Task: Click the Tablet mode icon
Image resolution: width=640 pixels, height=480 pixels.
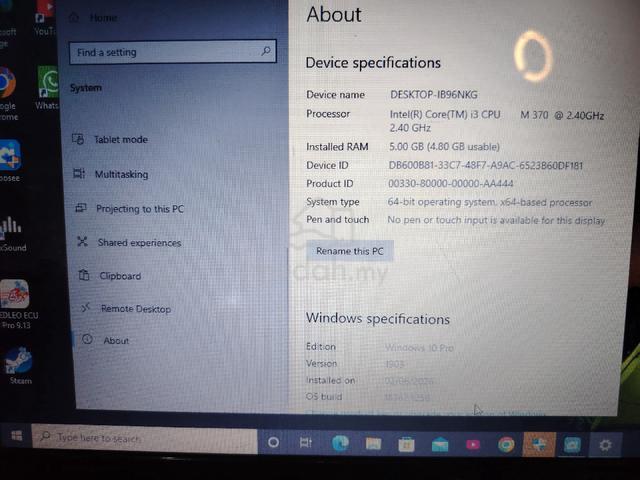Action: tap(78, 139)
